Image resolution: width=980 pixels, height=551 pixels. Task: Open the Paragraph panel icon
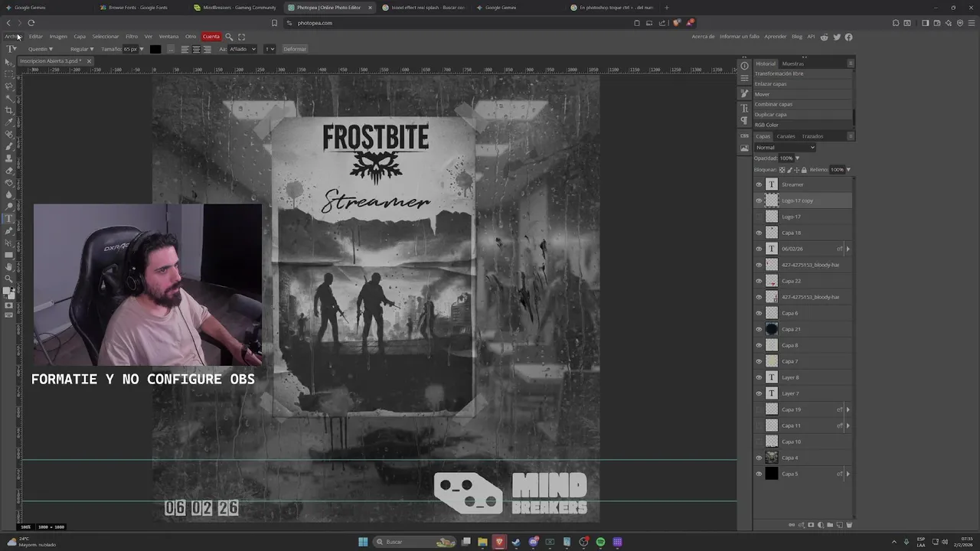[744, 121]
